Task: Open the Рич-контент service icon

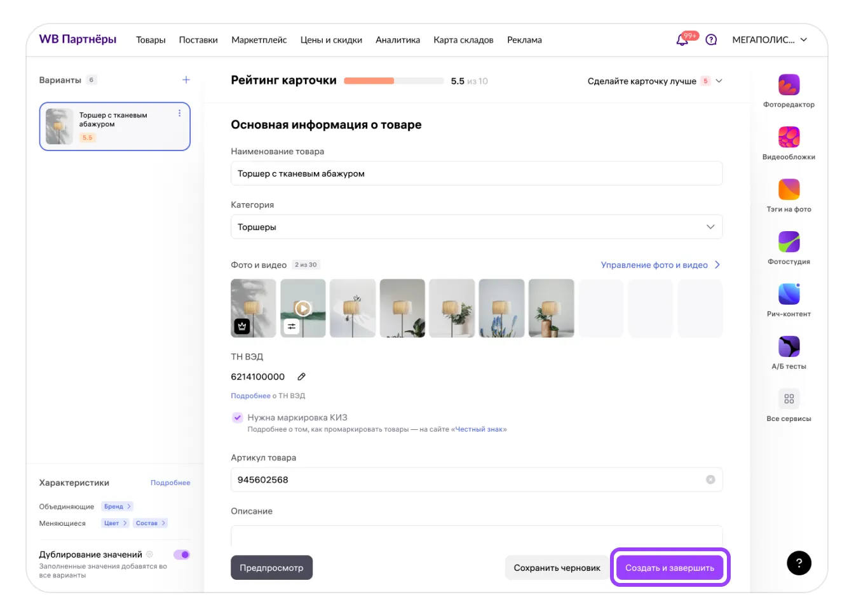Action: point(789,294)
